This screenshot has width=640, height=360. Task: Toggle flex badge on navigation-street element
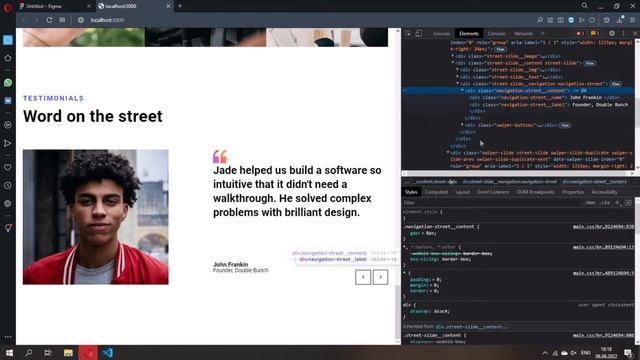616,84
